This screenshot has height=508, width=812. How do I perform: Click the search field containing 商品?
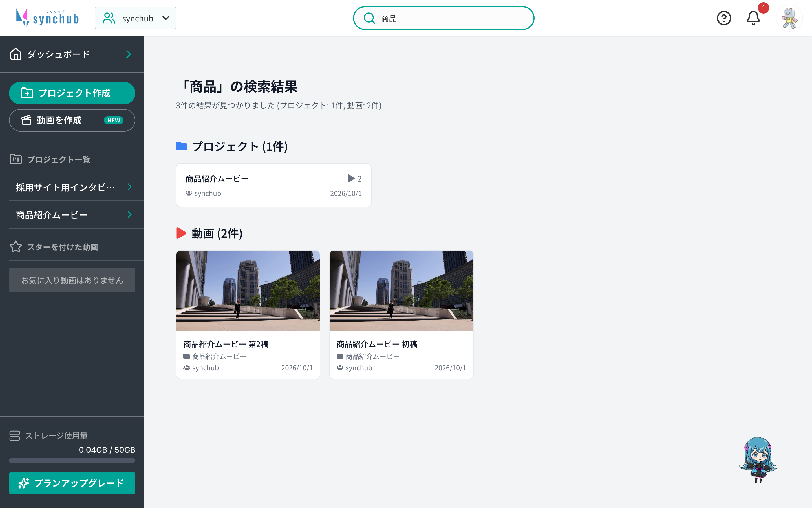coord(443,18)
